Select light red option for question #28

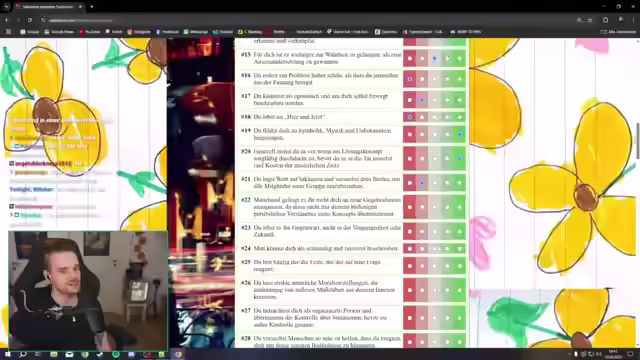point(422,342)
